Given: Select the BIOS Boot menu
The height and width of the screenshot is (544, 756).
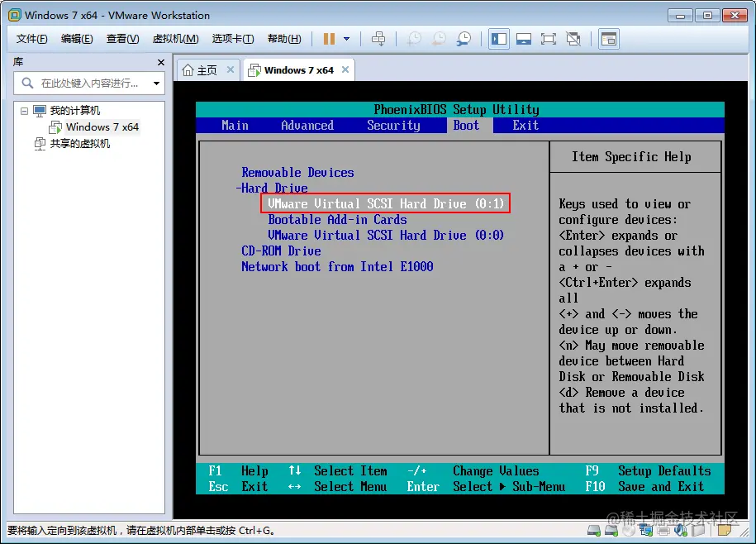Looking at the screenshot, I should 466,126.
